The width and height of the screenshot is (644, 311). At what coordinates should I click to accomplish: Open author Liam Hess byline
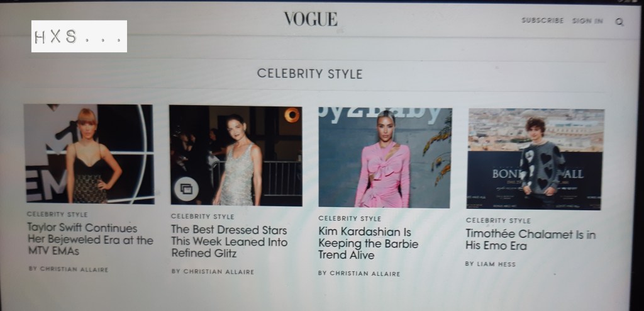[x=491, y=264]
